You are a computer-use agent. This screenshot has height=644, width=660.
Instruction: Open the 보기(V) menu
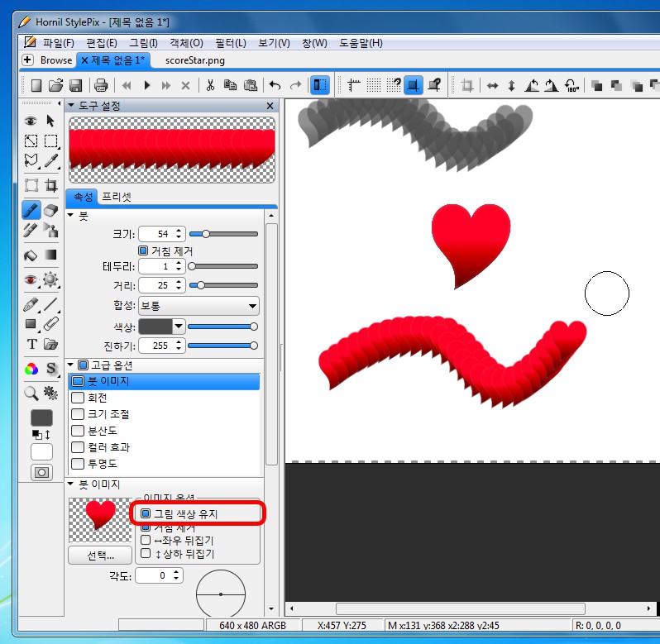tap(274, 43)
